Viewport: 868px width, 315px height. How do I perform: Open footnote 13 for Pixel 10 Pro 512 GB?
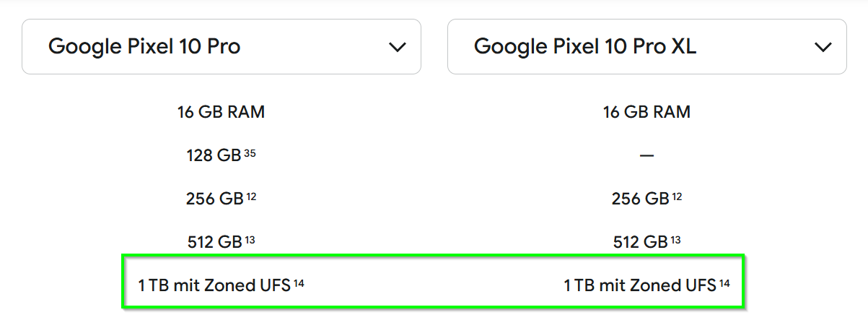pos(251,239)
